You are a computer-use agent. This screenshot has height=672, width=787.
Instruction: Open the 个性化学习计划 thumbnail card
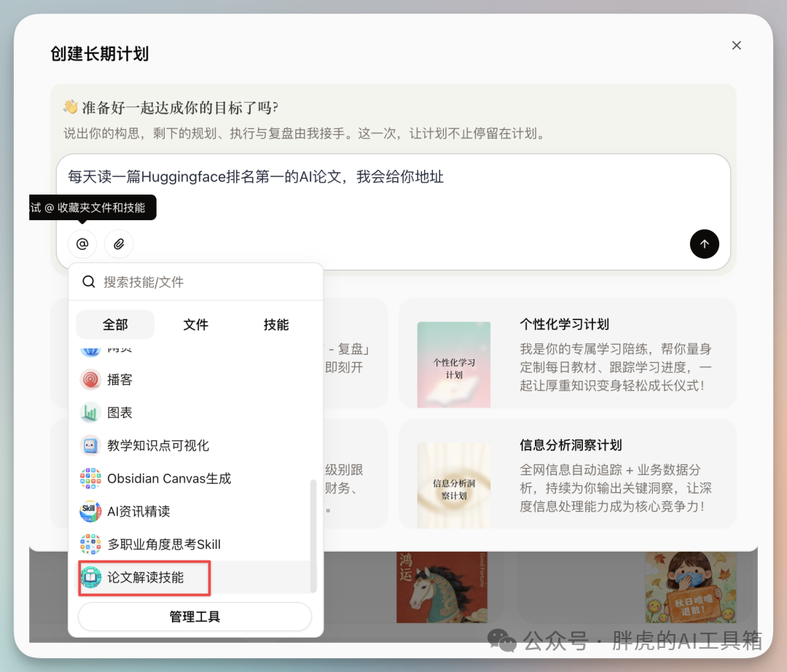453,364
